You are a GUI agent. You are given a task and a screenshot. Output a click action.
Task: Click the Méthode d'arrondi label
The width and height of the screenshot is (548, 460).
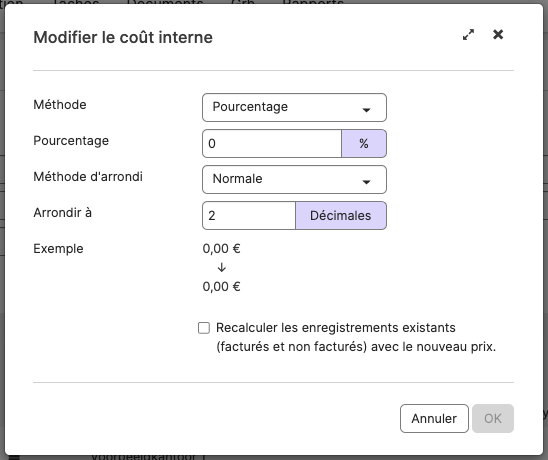pyautogui.click(x=88, y=177)
